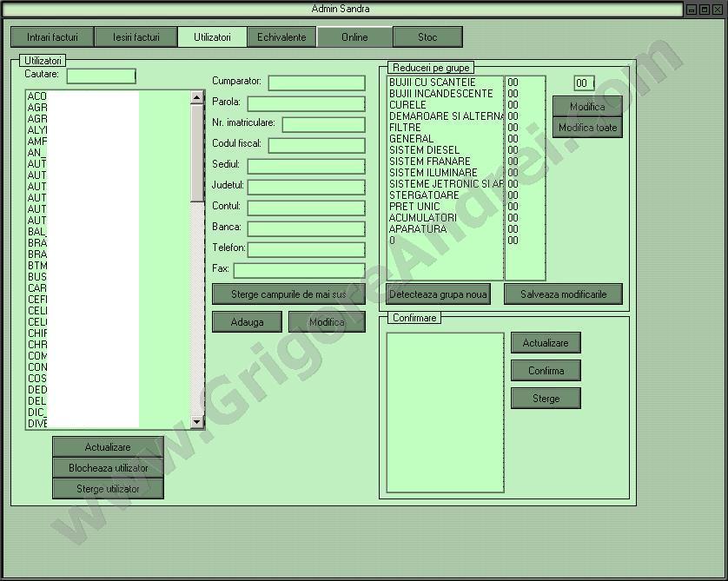This screenshot has width=728, height=581.
Task: Focus the Cumparator input field
Action: click(316, 83)
